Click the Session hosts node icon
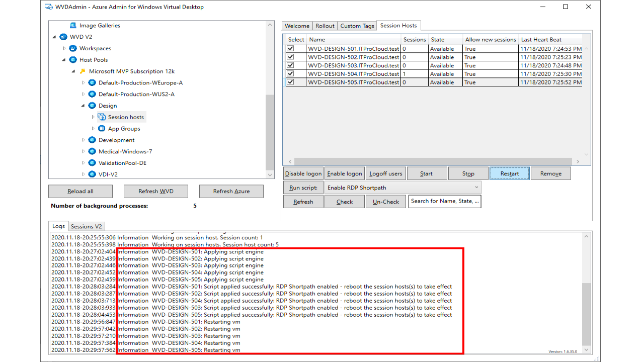This screenshot has width=644, height=362. [102, 117]
